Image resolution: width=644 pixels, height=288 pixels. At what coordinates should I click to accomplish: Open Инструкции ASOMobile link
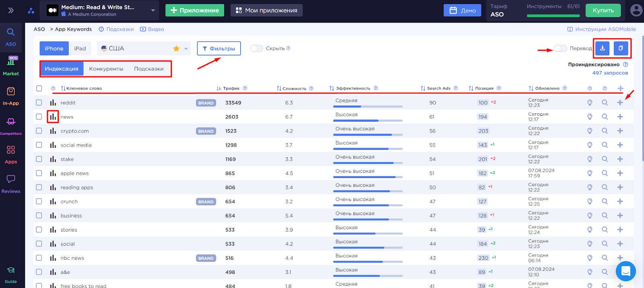(602, 29)
